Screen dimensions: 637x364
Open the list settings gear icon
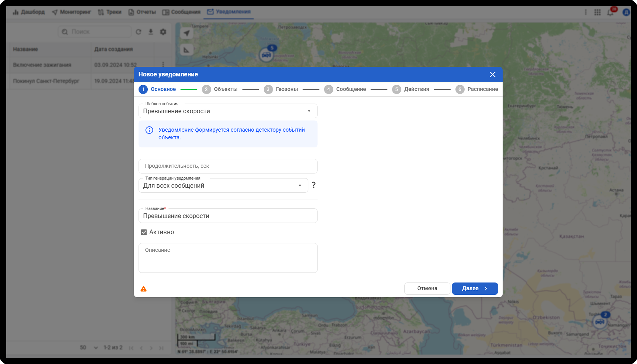163,32
